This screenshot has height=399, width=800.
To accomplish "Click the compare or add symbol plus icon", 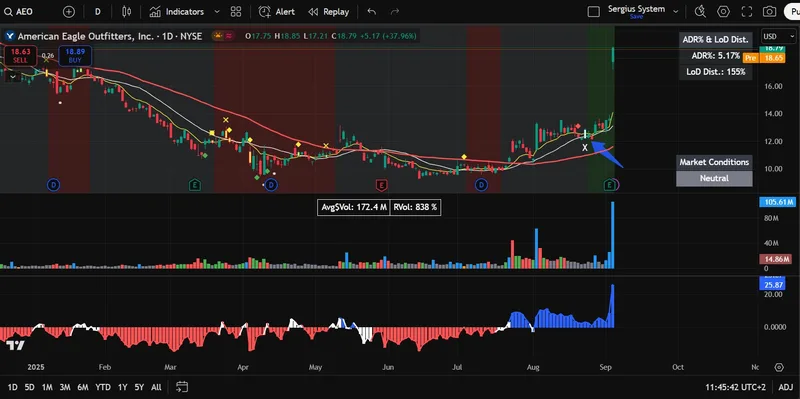I will [68, 11].
